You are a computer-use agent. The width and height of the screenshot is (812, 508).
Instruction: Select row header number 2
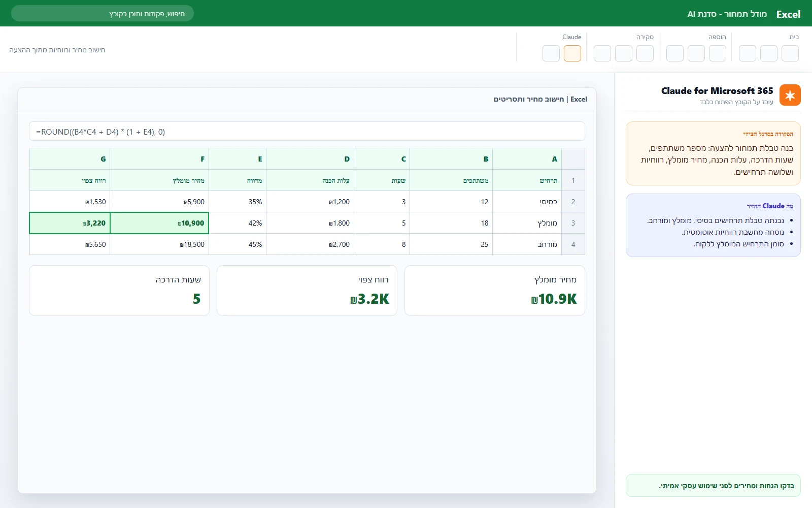pos(573,202)
